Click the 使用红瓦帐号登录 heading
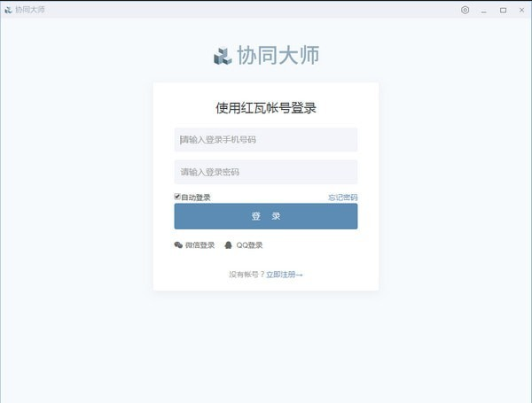Viewport: 532px width, 403px height. 266,108
